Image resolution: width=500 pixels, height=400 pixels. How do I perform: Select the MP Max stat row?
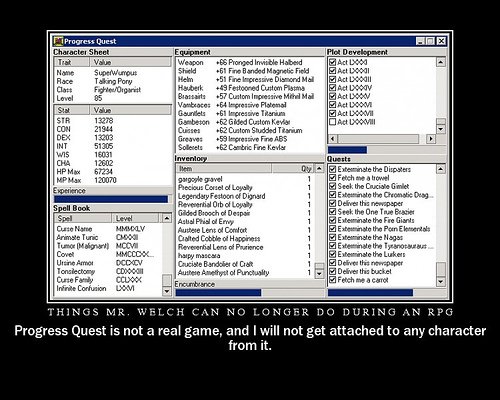point(113,180)
